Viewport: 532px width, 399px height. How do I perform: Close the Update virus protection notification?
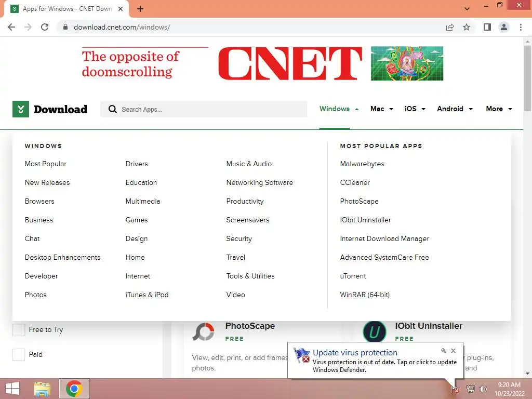click(453, 351)
